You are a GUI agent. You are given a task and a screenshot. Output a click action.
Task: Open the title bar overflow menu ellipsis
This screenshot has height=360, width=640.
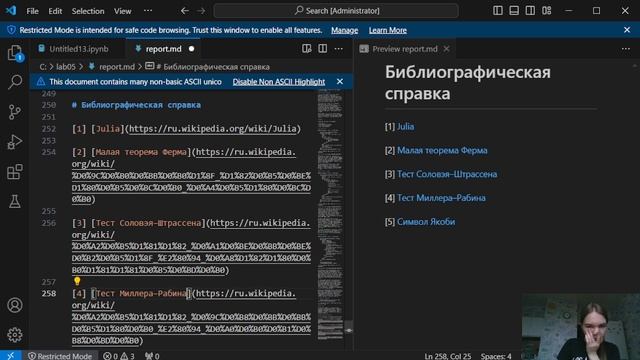point(148,11)
